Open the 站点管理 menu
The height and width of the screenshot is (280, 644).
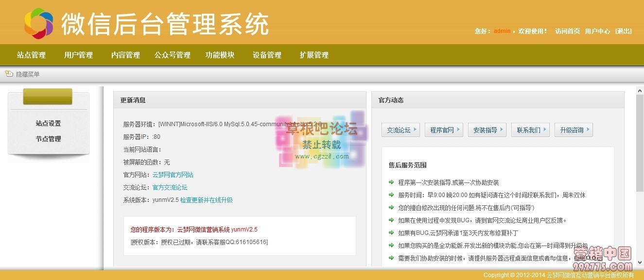(x=31, y=55)
